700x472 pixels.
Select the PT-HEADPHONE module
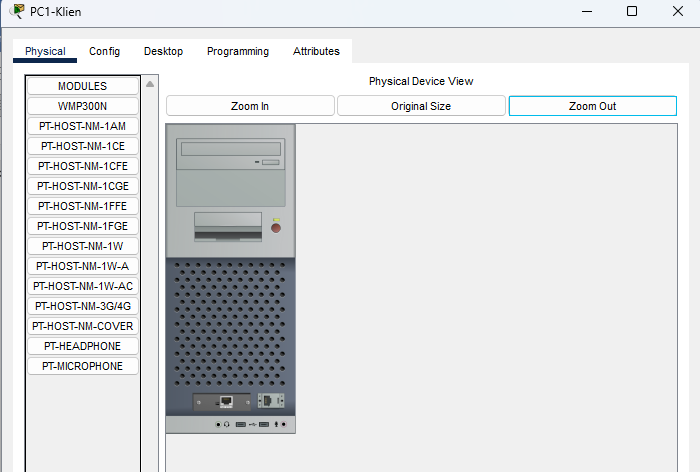click(83, 346)
